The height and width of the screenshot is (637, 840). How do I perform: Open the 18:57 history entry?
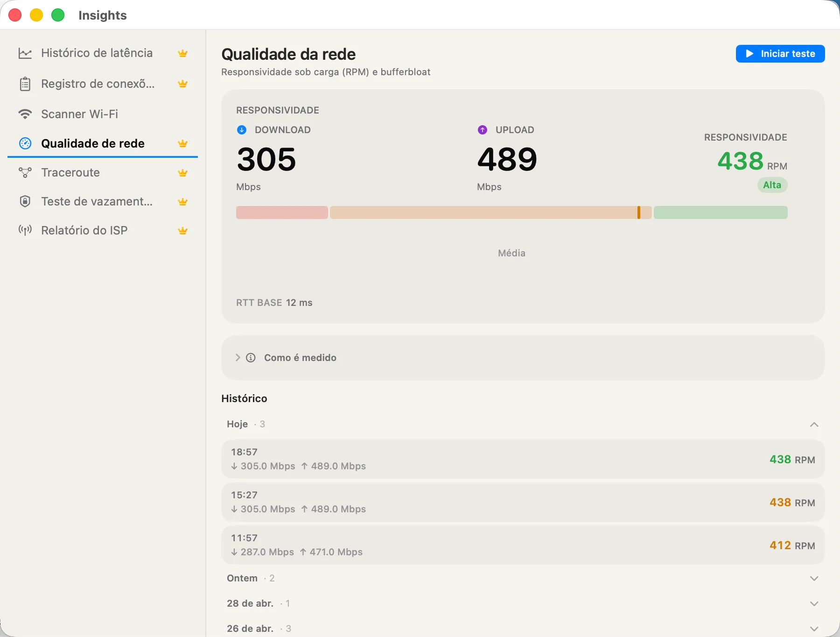(523, 459)
